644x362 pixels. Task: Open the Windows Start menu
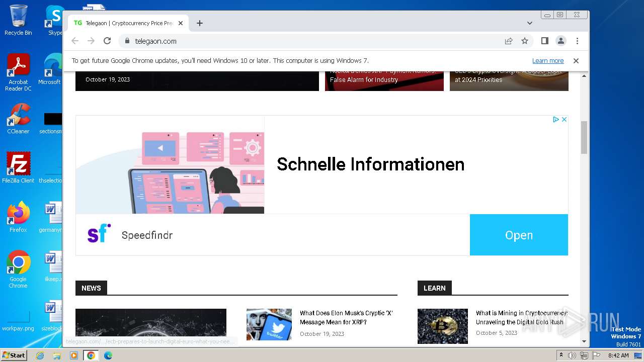(14, 355)
